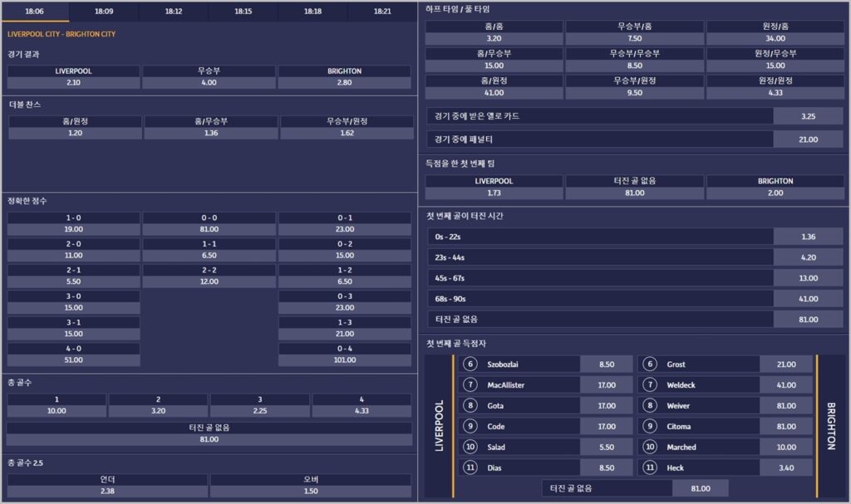Click the number 6 jersey badge beside Szoboszlai

[x=470, y=364]
